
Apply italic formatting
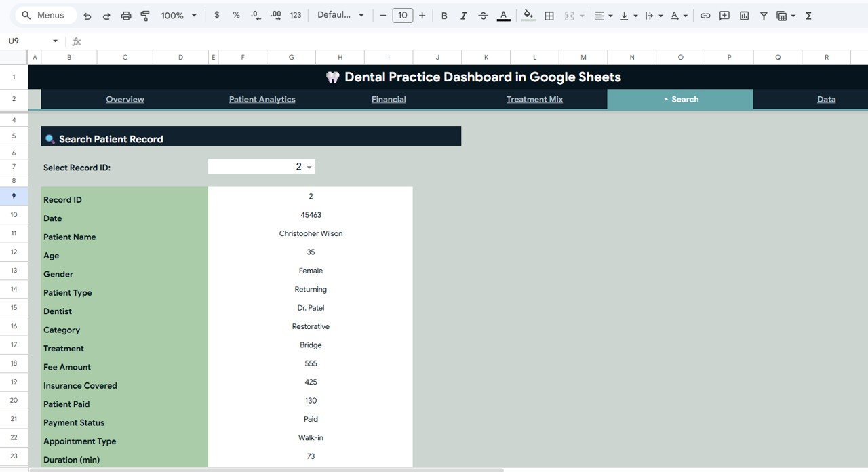[464, 15]
